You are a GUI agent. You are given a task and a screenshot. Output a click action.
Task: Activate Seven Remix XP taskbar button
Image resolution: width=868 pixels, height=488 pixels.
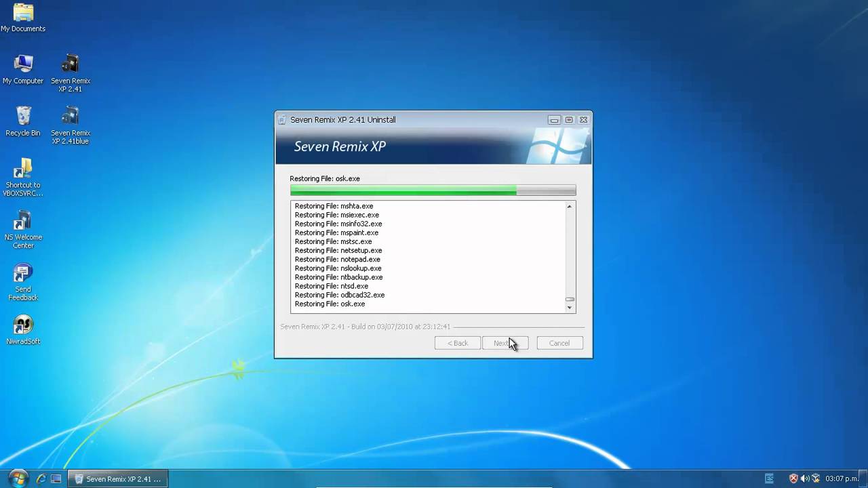click(x=118, y=479)
